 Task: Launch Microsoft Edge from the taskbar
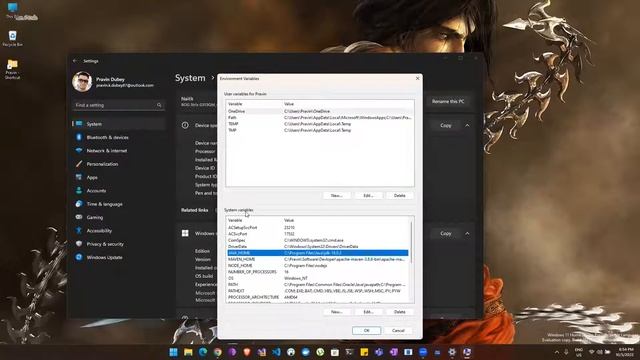(x=203, y=352)
